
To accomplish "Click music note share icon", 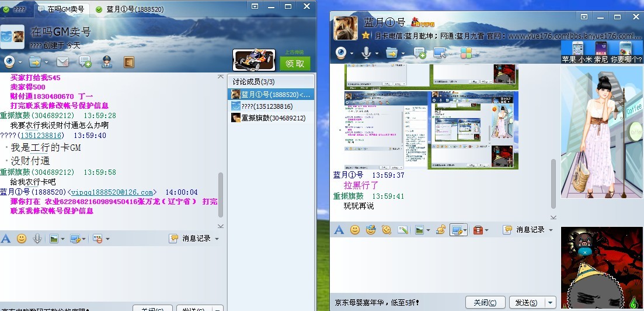I will [x=441, y=230].
